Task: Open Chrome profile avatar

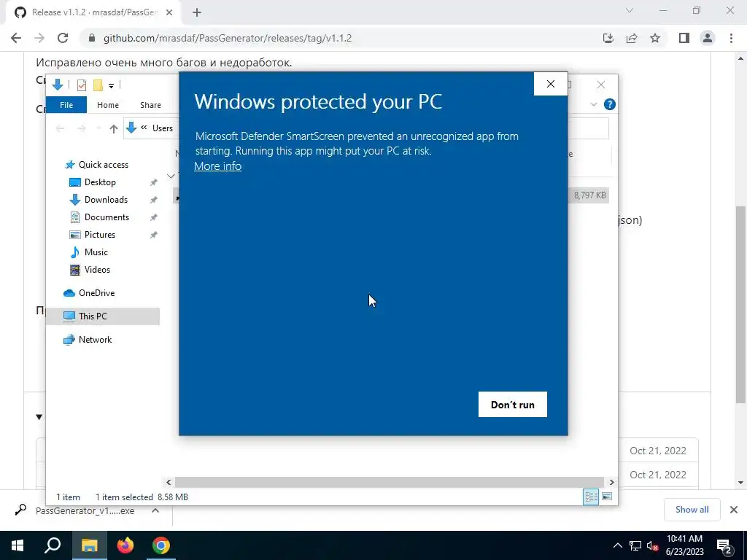Action: (708, 38)
